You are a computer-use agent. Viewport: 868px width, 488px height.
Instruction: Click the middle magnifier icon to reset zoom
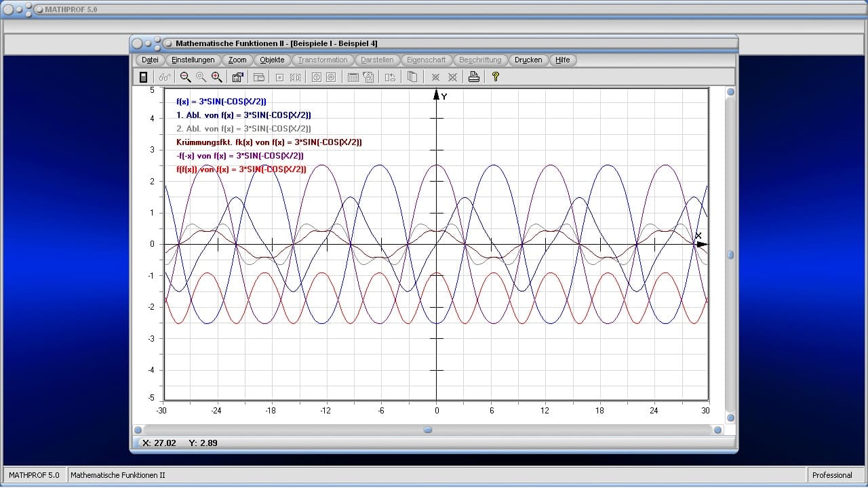pos(201,77)
